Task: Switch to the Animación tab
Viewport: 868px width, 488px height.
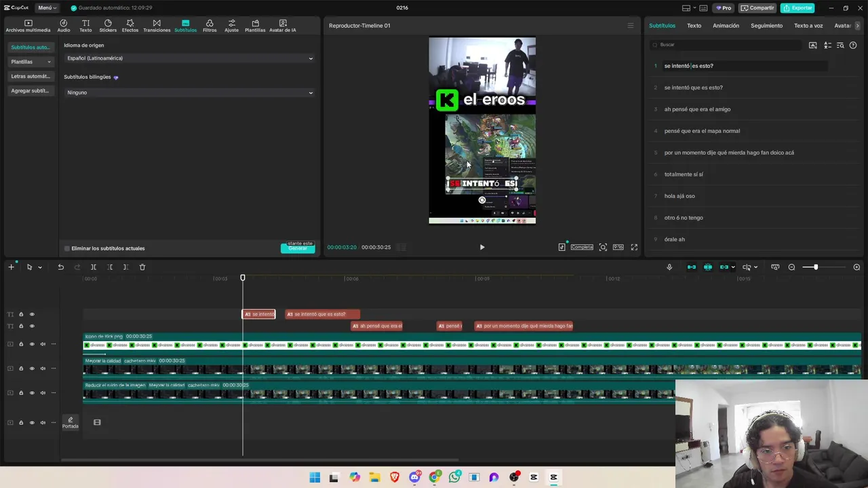Action: (726, 26)
